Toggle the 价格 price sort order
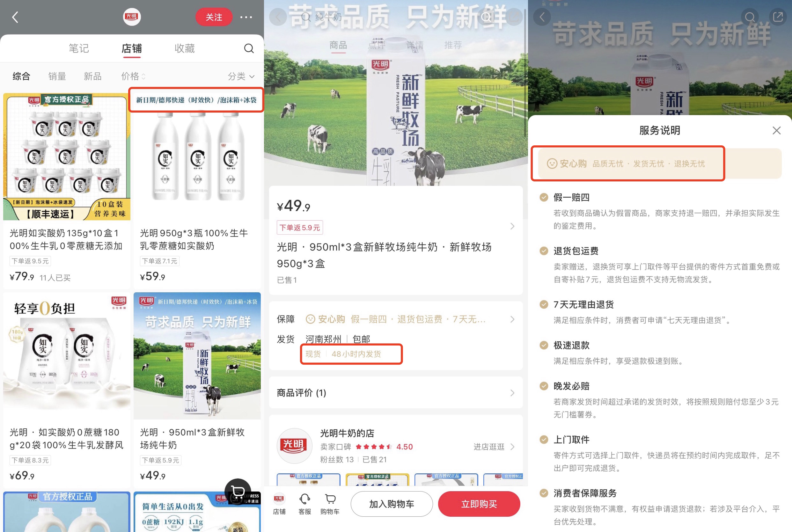Viewport: 792px width, 532px height. tap(133, 76)
